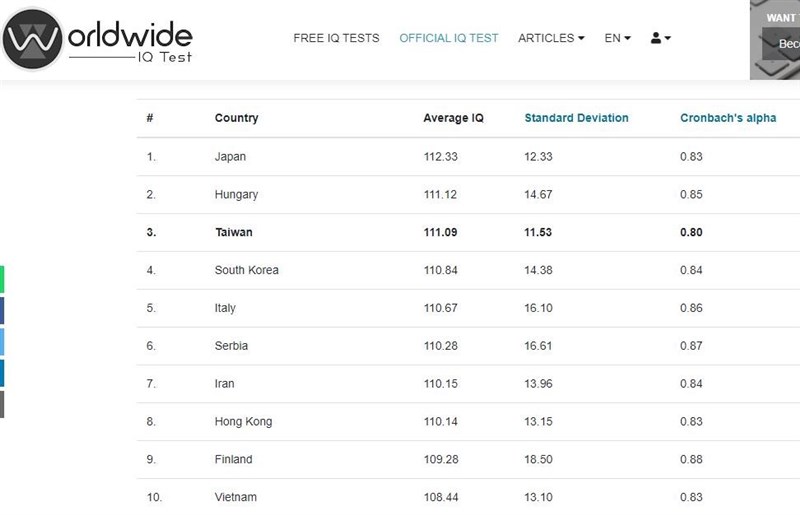The width and height of the screenshot is (800, 515).
Task: Select the South Korea table row
Action: pyautogui.click(x=440, y=270)
